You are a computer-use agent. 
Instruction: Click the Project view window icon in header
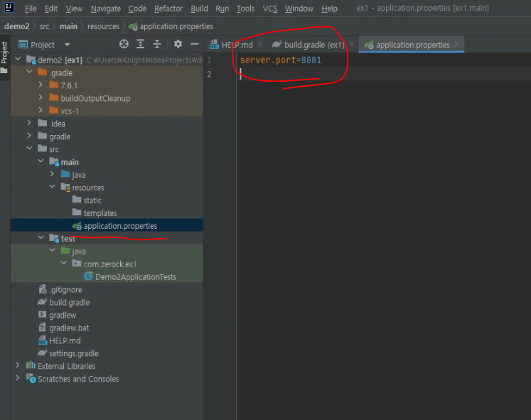(x=23, y=44)
